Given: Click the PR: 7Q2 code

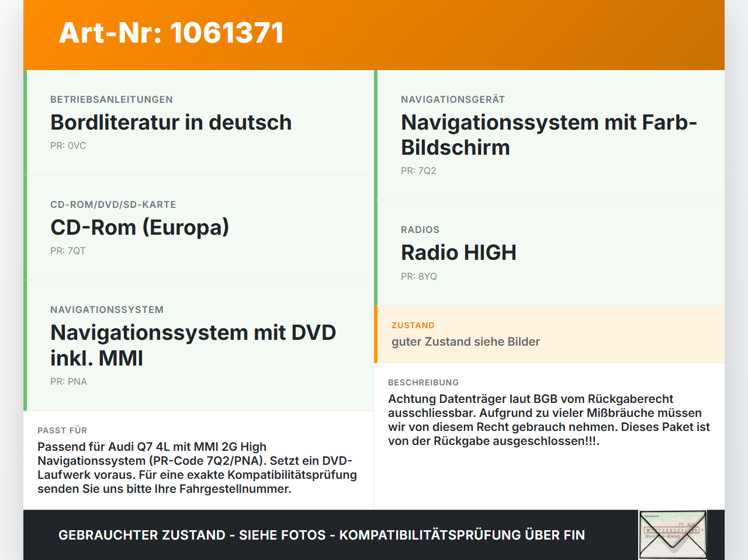Looking at the screenshot, I should click(x=418, y=171).
